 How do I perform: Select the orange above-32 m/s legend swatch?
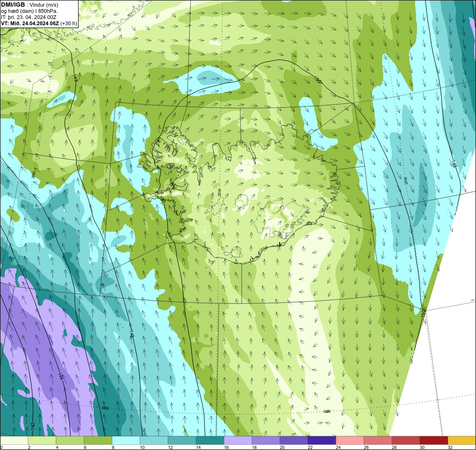(x=462, y=440)
